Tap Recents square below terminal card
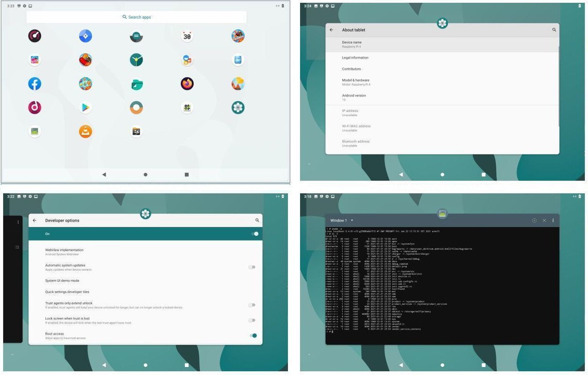The height and width of the screenshot is (375, 588). 483,365
